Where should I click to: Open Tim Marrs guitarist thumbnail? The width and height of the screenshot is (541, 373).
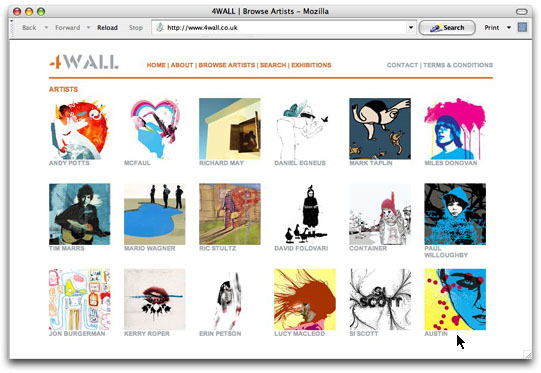coord(80,214)
